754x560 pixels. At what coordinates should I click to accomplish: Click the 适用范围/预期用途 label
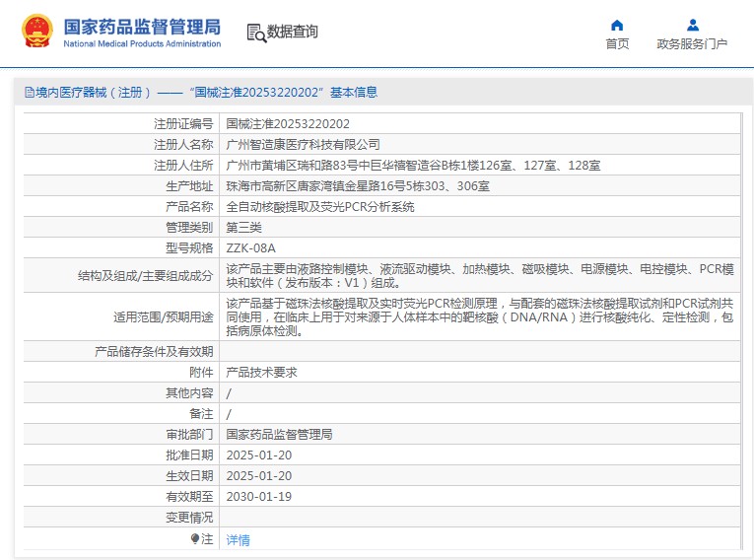[x=163, y=317]
